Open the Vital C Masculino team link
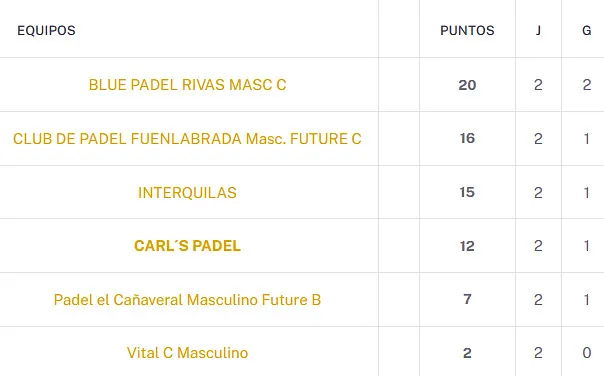Screen dimensions: 604x376 tap(187, 353)
